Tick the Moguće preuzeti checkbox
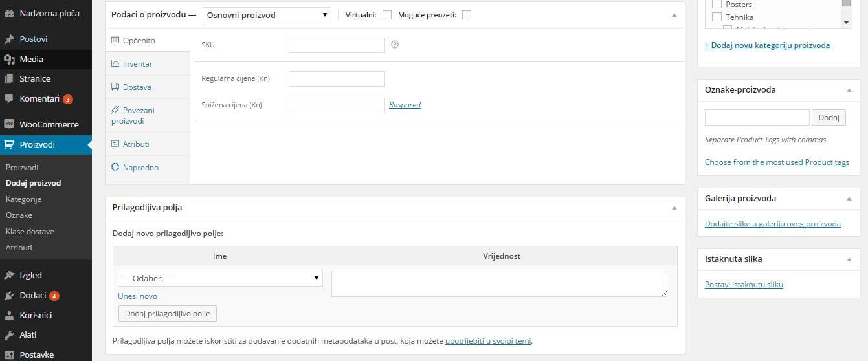The width and height of the screenshot is (868, 361). point(467,15)
